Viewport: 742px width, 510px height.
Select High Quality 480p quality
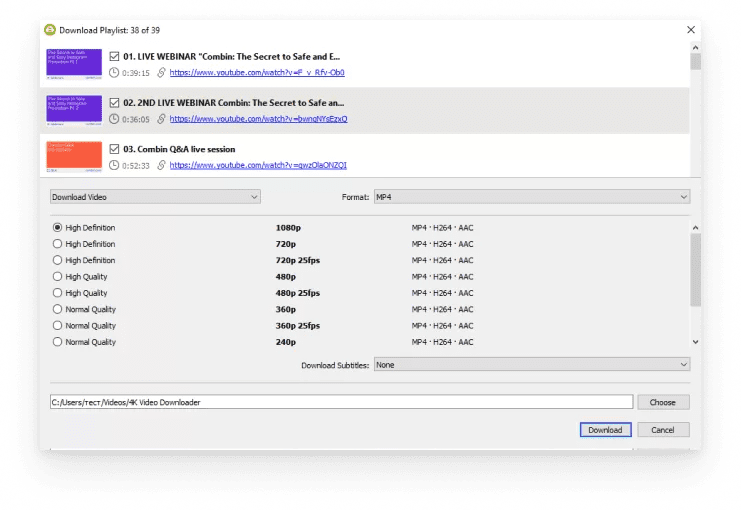(x=58, y=277)
